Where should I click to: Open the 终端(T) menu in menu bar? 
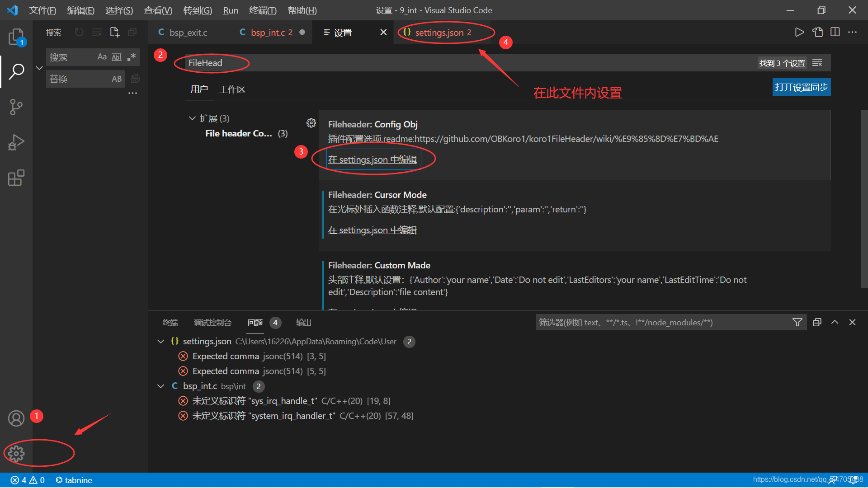tap(263, 10)
